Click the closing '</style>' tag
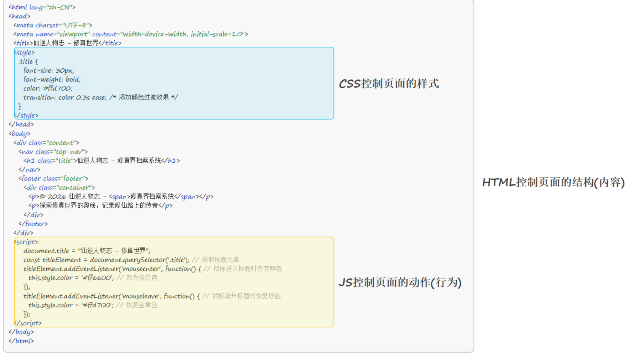638x364 pixels. coord(26,115)
